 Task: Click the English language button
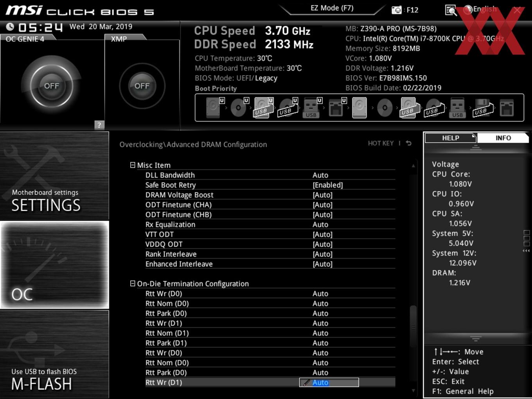[485, 9]
